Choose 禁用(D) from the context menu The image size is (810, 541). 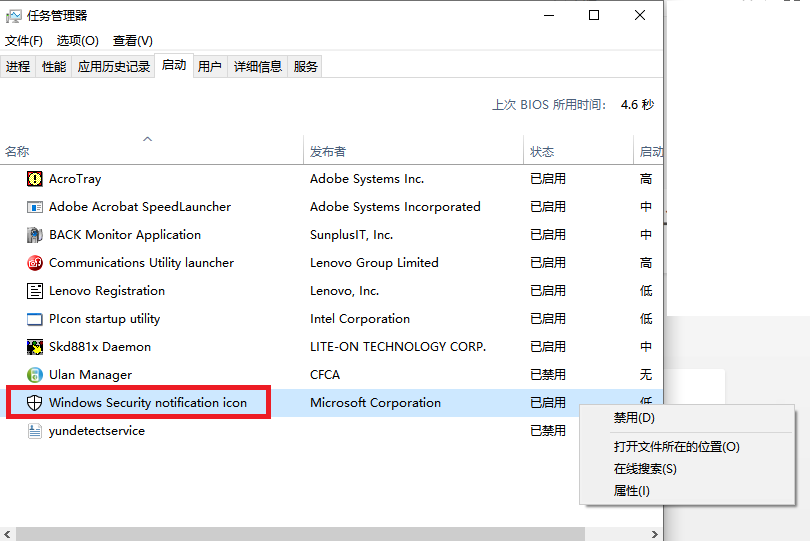[687, 418]
